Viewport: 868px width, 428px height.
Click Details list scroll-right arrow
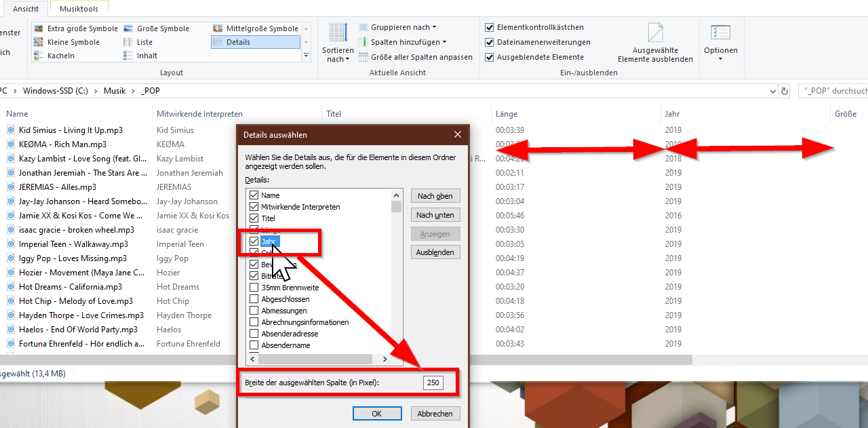[x=384, y=359]
